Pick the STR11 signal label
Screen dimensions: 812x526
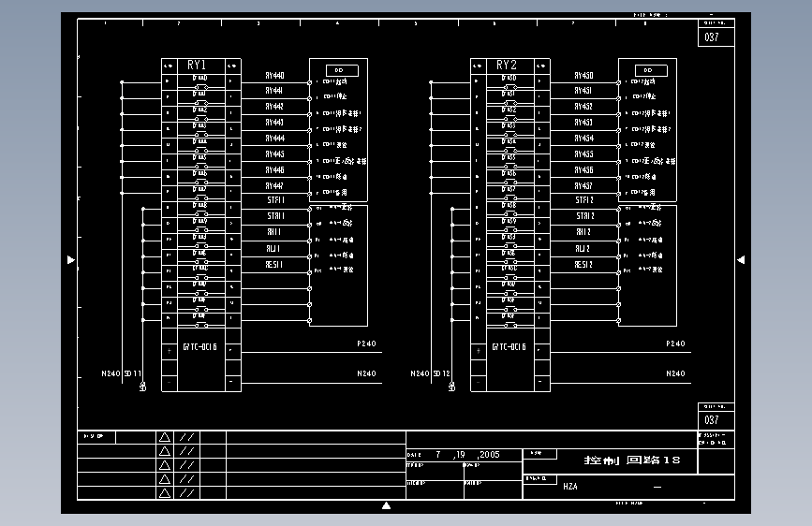275,216
